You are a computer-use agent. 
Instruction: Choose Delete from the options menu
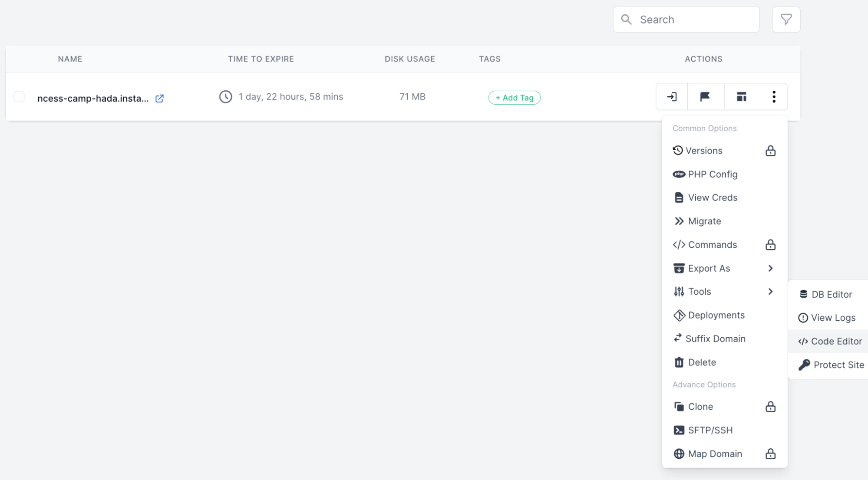[x=702, y=362]
